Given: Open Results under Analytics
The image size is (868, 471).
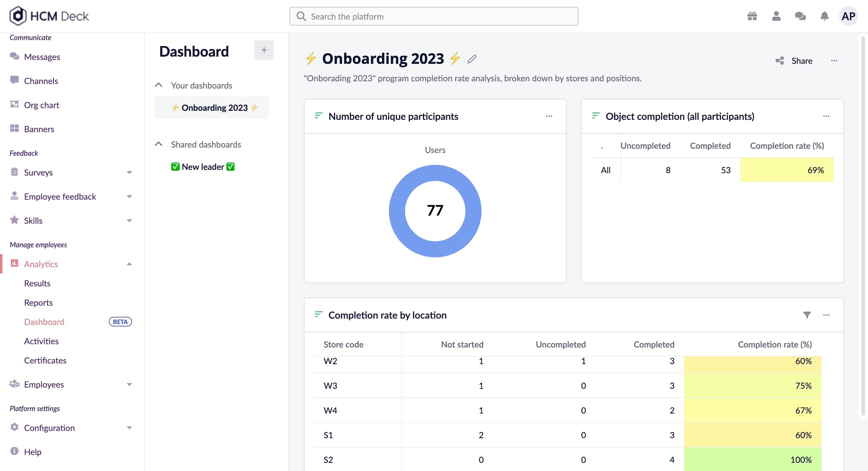Looking at the screenshot, I should coord(37,283).
